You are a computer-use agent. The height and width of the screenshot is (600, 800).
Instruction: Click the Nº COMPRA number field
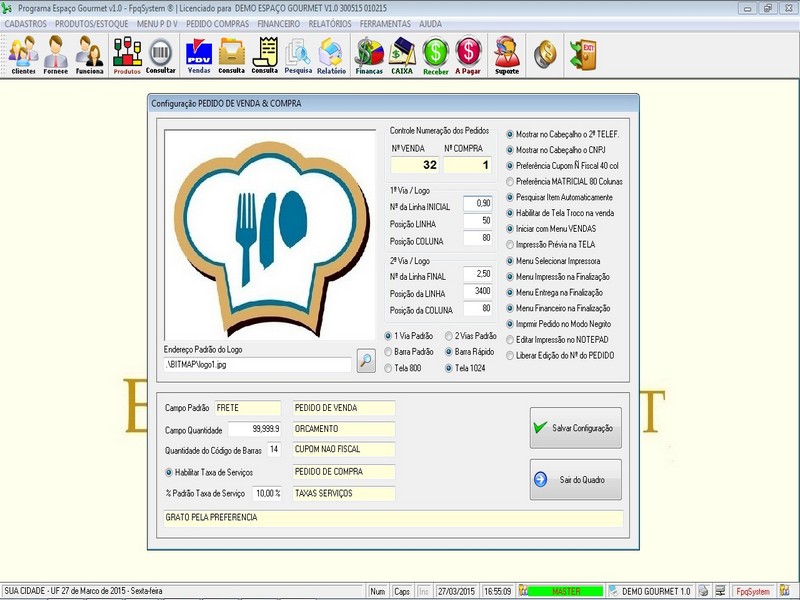pyautogui.click(x=467, y=165)
